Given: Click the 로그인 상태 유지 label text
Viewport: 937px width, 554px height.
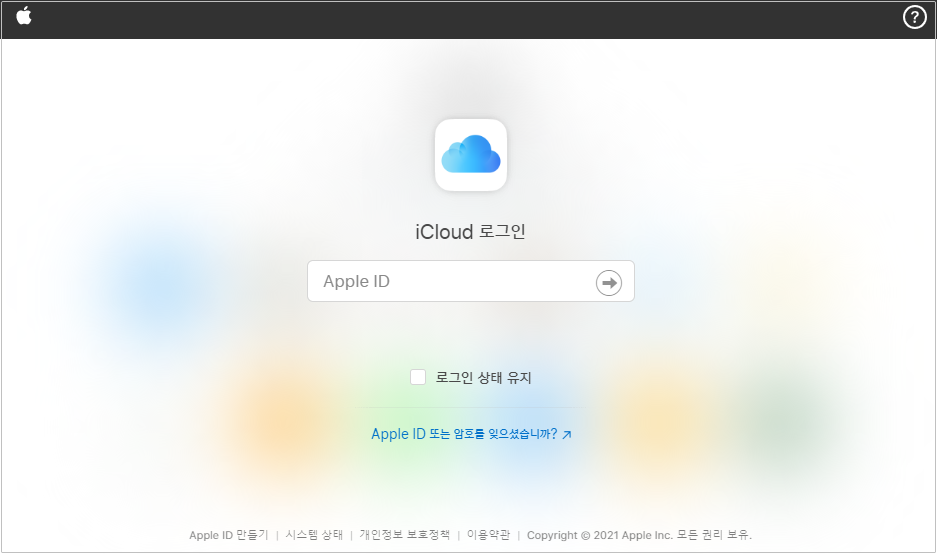Looking at the screenshot, I should pos(483,378).
